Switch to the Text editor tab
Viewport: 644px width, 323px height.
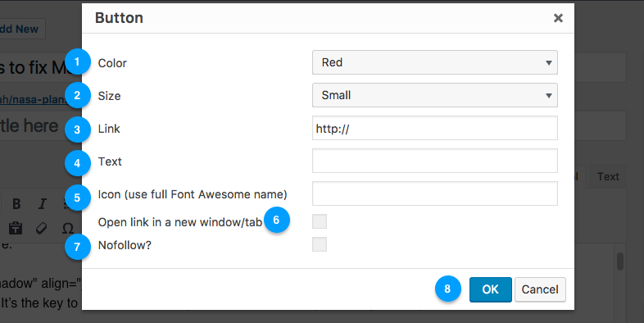click(608, 177)
